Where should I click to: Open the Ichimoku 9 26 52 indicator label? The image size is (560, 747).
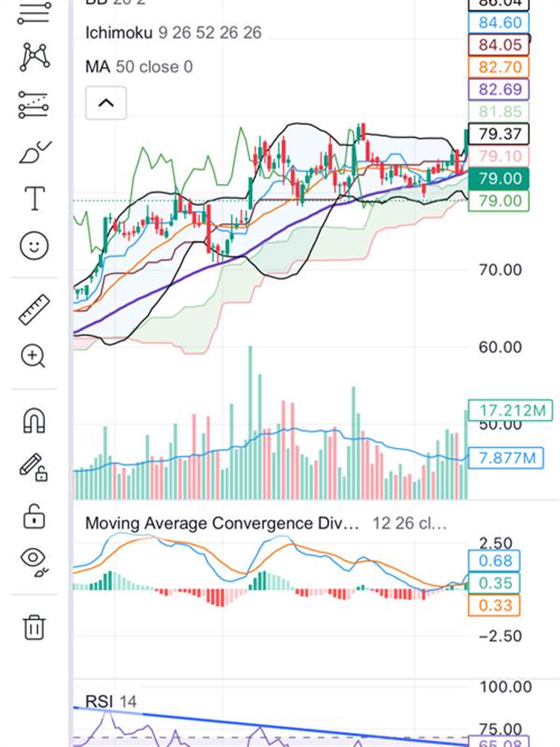[x=174, y=33]
